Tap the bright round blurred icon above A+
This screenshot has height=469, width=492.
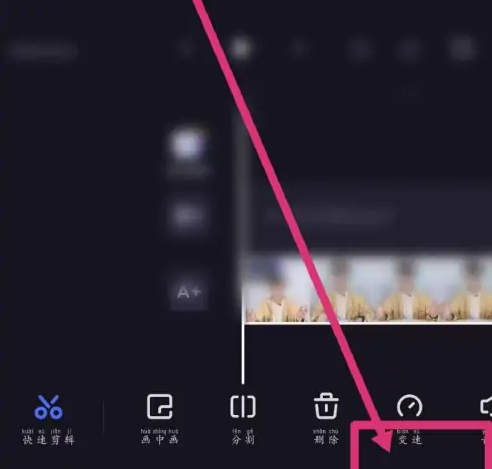pos(189,147)
